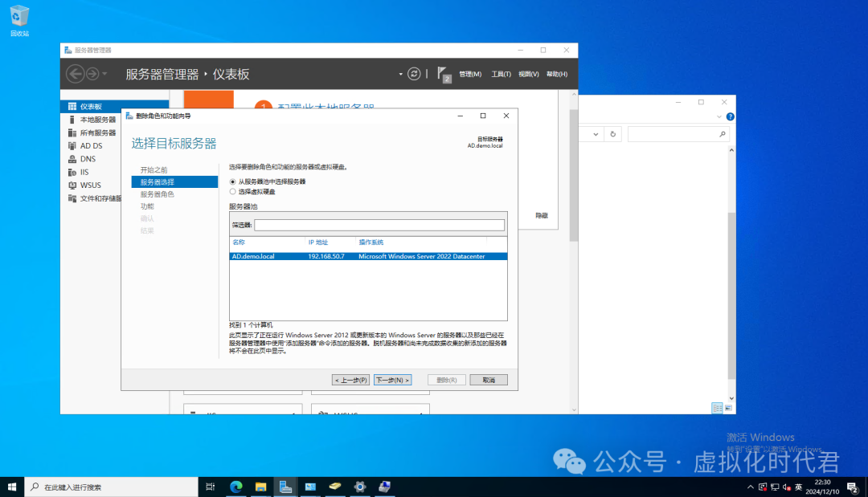Click the forward arrow in Server Manager header
Image resolution: width=868 pixels, height=497 pixels.
point(92,74)
